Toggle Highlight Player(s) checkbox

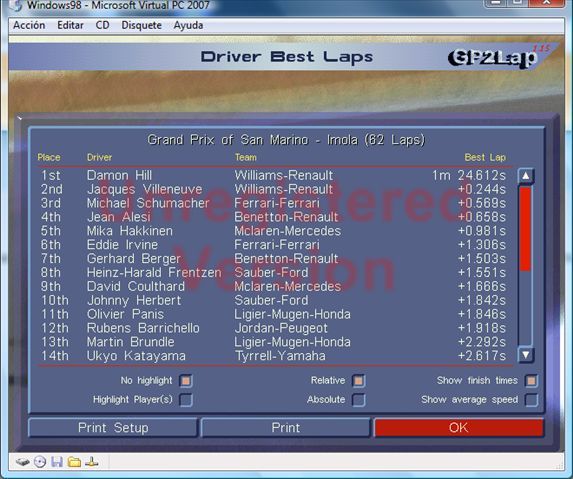pyautogui.click(x=186, y=400)
